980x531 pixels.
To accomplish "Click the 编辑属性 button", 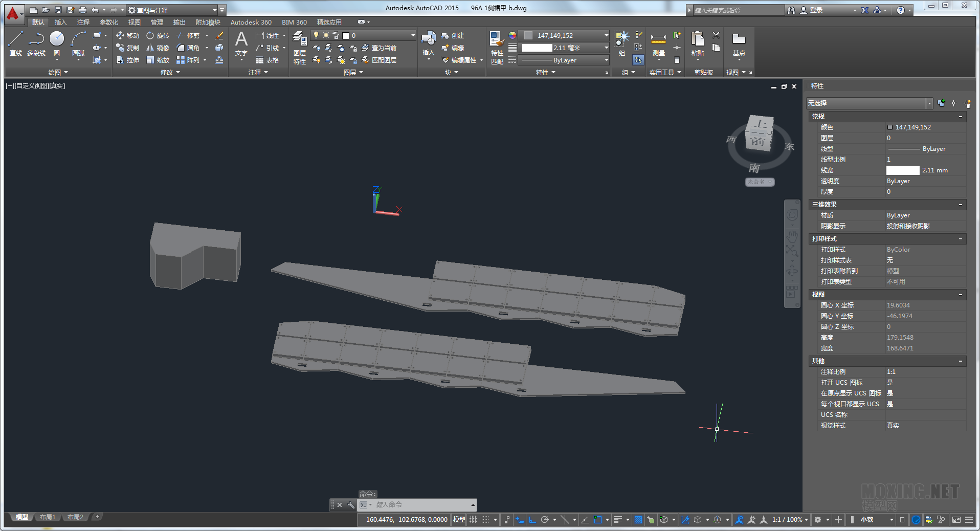I will pyautogui.click(x=459, y=60).
